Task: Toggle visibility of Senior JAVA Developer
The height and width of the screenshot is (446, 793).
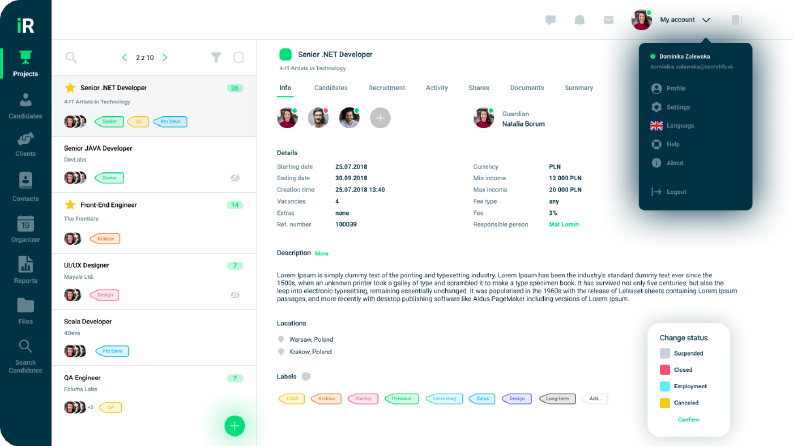Action: coord(235,178)
